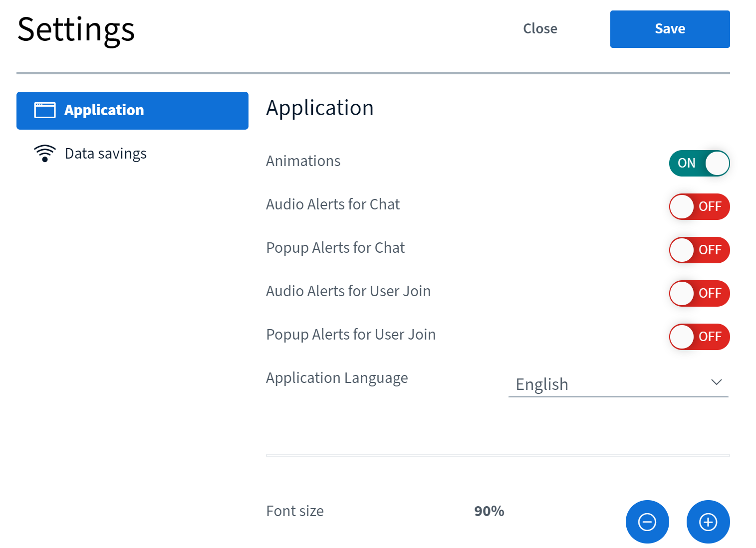This screenshot has width=756, height=548.
Task: Open the Application Language dropdown
Action: [x=618, y=383]
